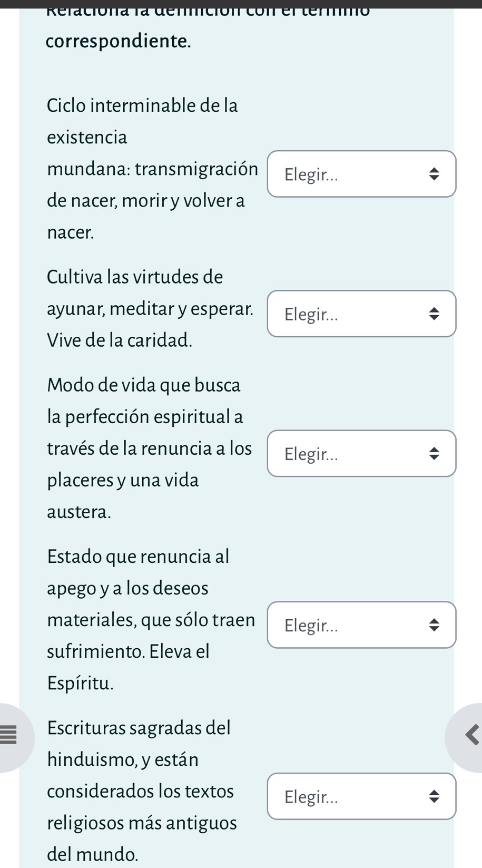482x868 pixels.
Task: Click the dropdown arrows of the second Elegir selector
Action: 435,314
